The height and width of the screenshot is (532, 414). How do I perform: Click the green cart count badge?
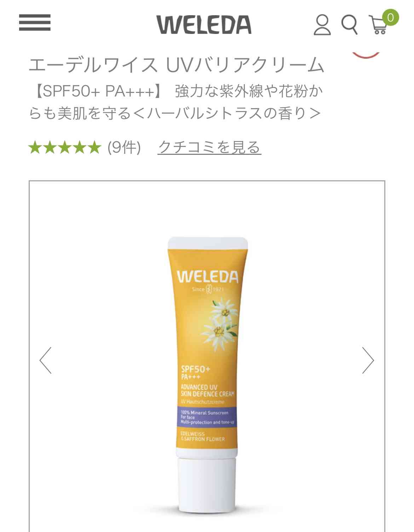click(390, 18)
